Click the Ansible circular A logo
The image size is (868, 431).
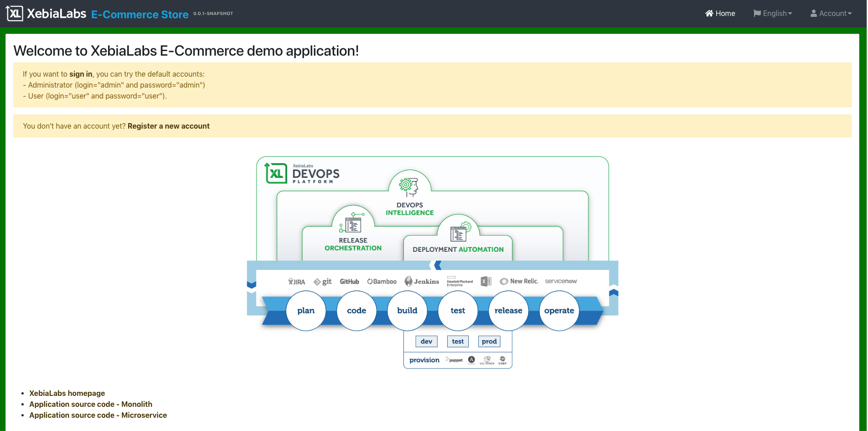click(x=471, y=360)
